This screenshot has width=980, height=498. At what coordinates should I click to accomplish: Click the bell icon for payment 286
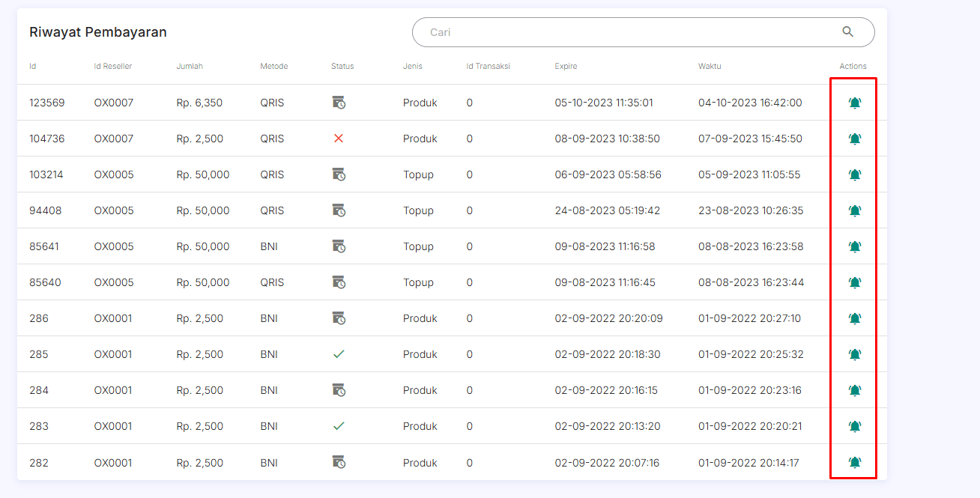pyautogui.click(x=854, y=318)
